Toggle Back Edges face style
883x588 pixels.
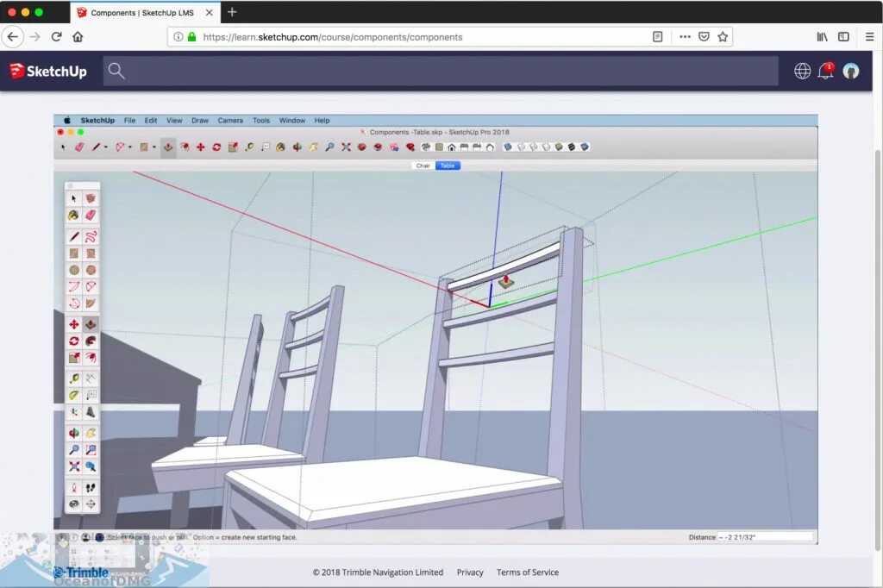pyautogui.click(x=521, y=147)
